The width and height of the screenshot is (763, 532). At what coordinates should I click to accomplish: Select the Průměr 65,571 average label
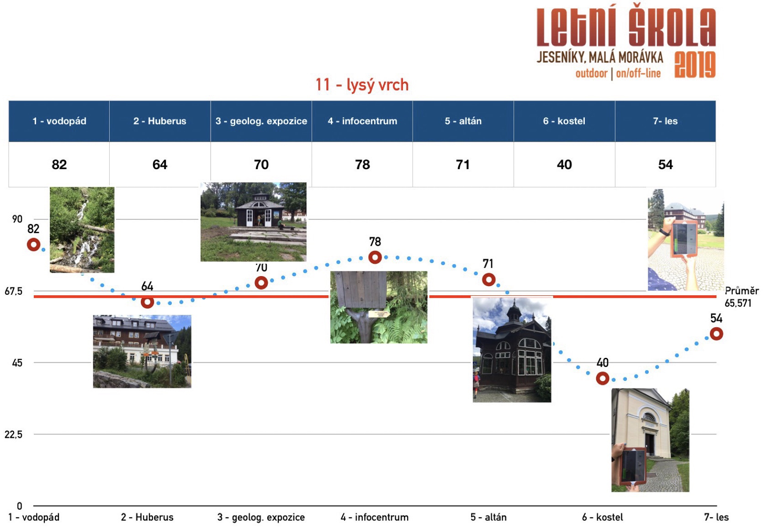pyautogui.click(x=741, y=297)
